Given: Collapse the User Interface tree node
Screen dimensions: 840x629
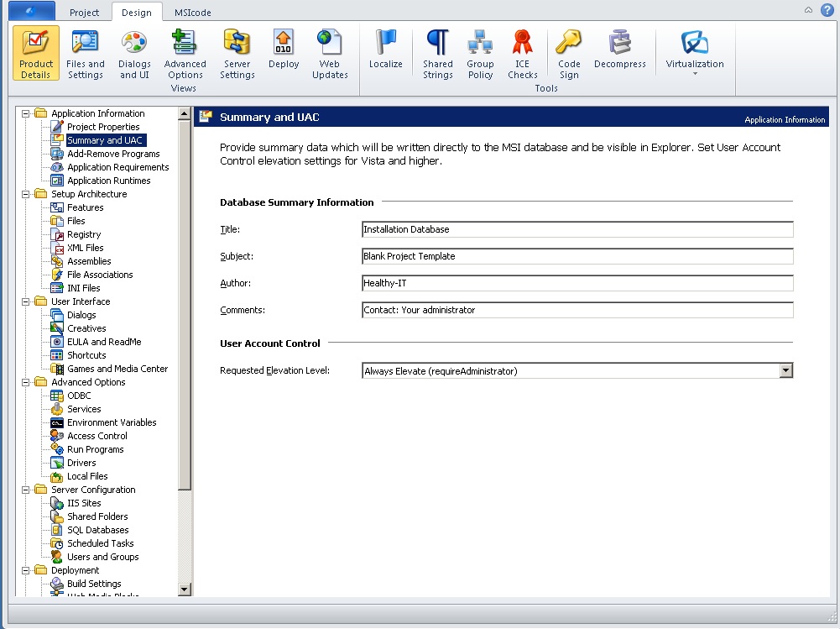Looking at the screenshot, I should pyautogui.click(x=25, y=301).
